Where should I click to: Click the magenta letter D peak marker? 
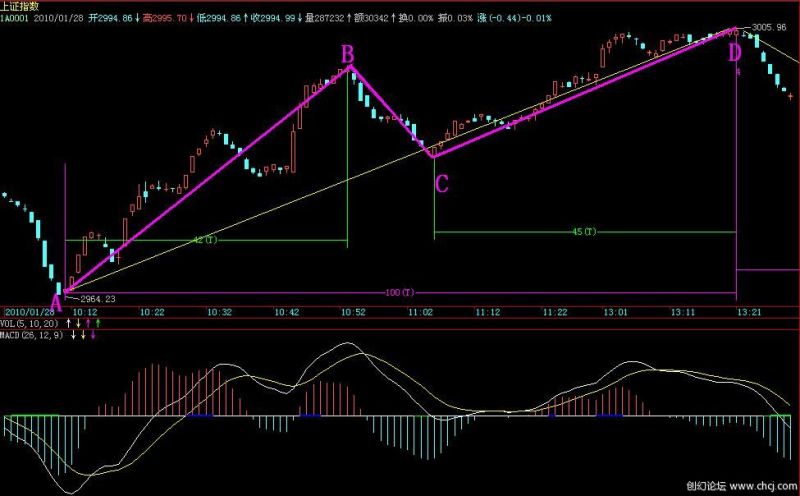735,52
